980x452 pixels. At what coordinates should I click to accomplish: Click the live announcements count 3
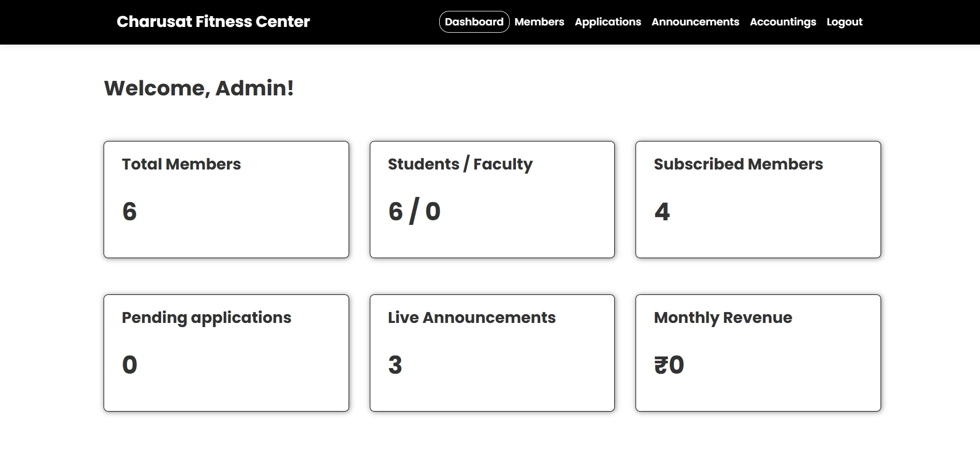(395, 365)
